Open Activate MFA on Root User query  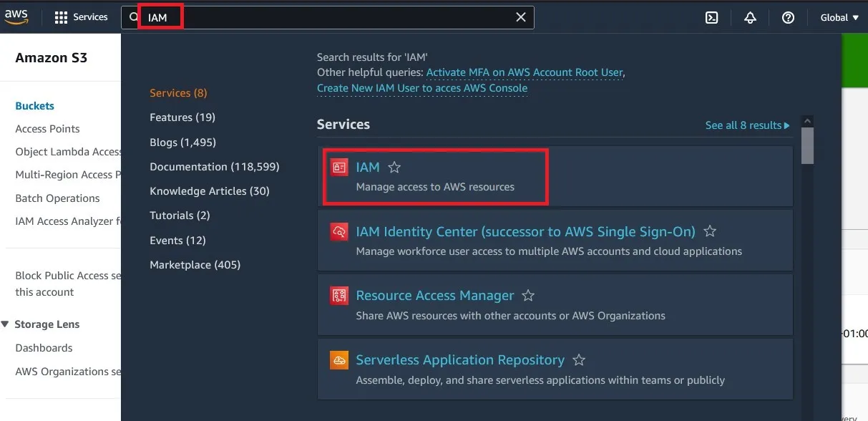(x=525, y=72)
